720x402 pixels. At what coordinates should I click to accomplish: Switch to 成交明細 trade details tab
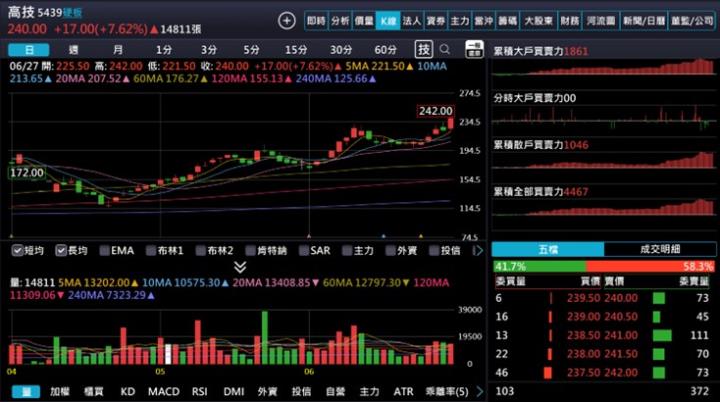660,249
